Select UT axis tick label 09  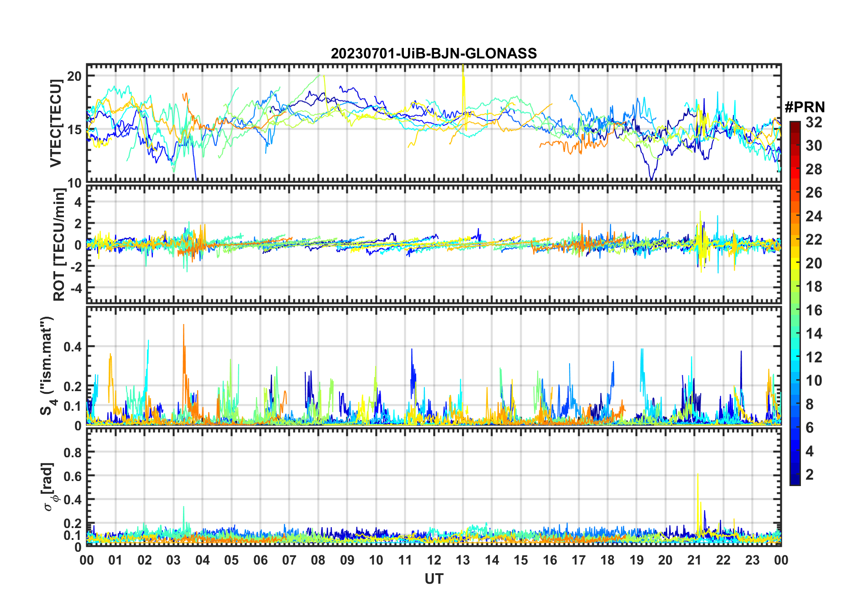click(347, 560)
